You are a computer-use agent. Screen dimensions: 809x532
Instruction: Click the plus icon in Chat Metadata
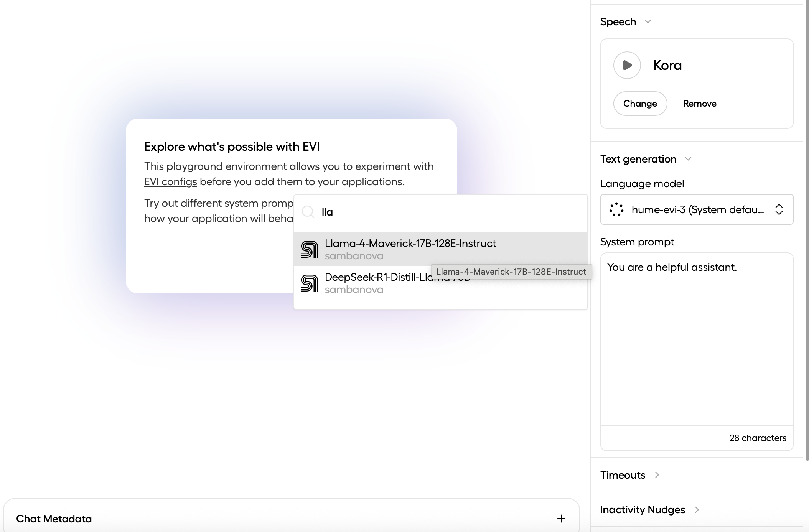(561, 519)
